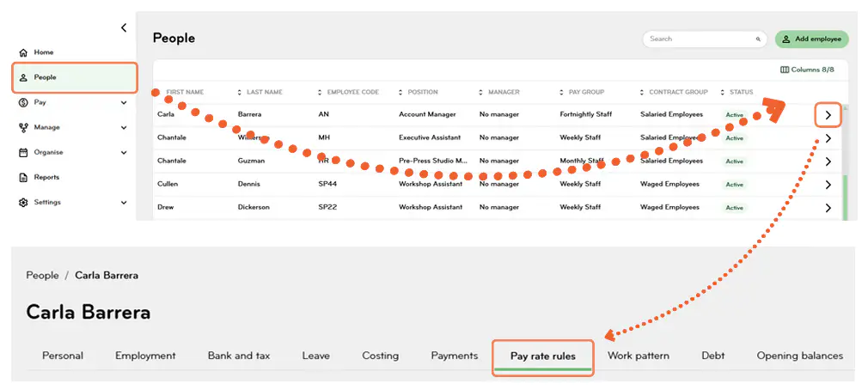Open Carla Barrera's row arrow

(x=828, y=115)
